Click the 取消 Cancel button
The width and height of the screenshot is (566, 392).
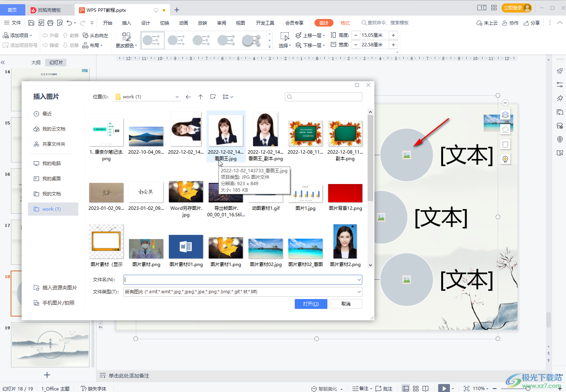coord(346,304)
